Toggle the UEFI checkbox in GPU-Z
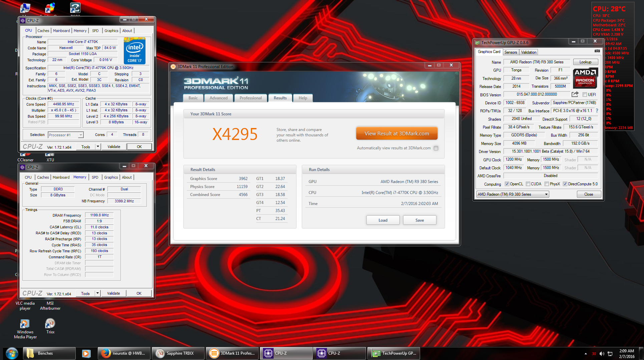The height and width of the screenshot is (360, 644). (x=585, y=95)
